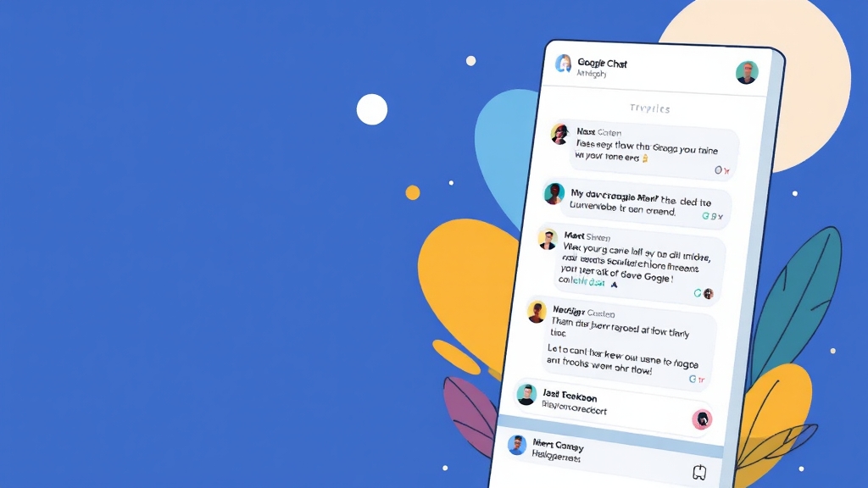Viewport: 868px width, 488px height.
Task: Click the Google Chat header title
Action: [x=603, y=63]
